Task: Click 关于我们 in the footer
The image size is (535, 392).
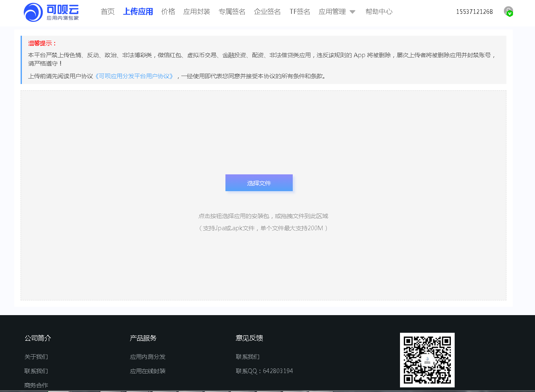Action: pyautogui.click(x=36, y=356)
